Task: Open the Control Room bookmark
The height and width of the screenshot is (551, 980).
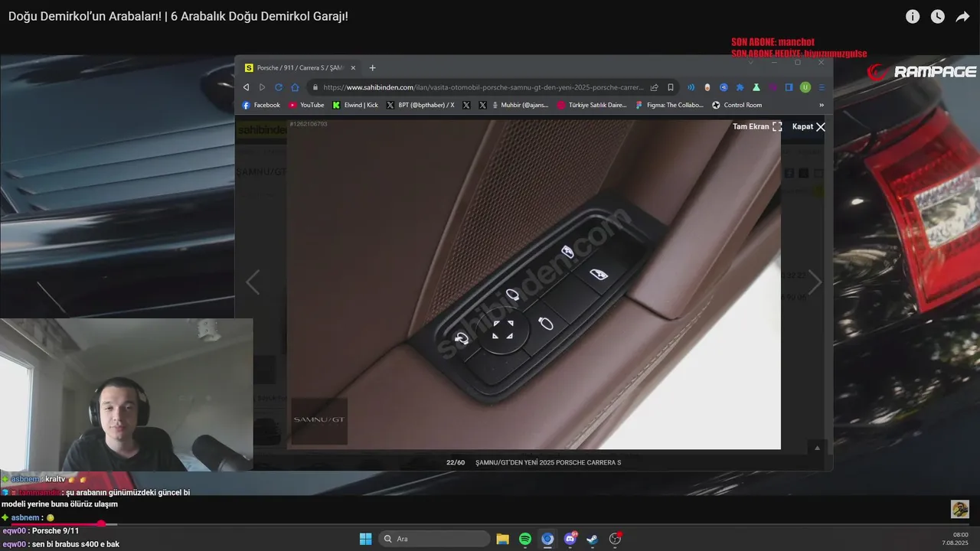Action: [x=737, y=105]
